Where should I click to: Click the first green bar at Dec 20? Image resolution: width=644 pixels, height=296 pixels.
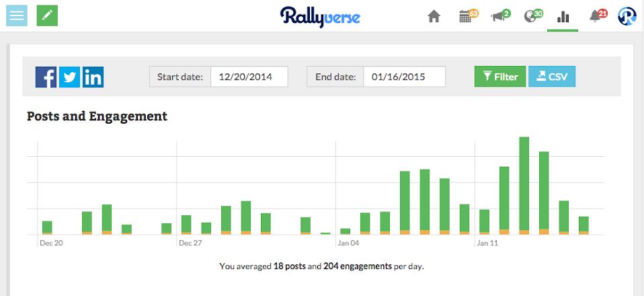tap(47, 227)
